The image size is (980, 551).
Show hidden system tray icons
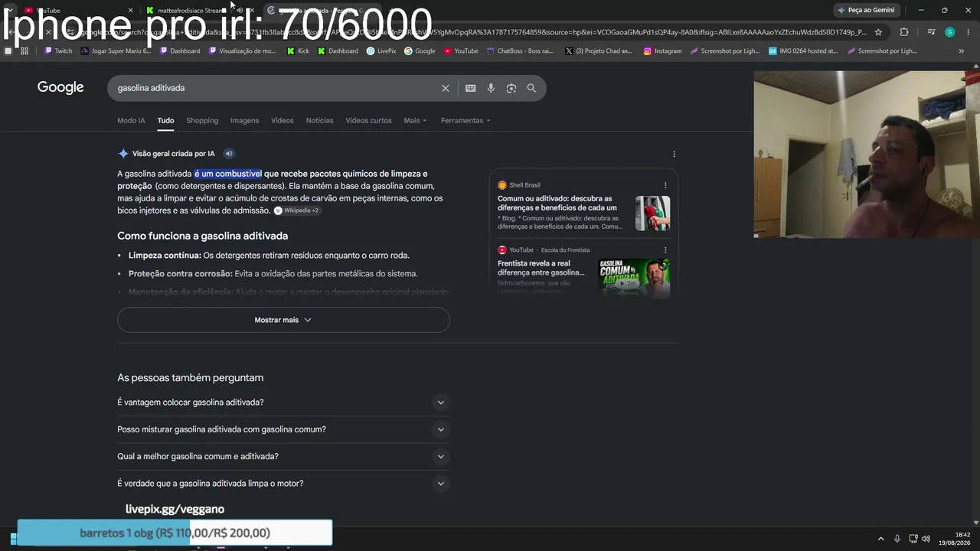pyautogui.click(x=880, y=539)
